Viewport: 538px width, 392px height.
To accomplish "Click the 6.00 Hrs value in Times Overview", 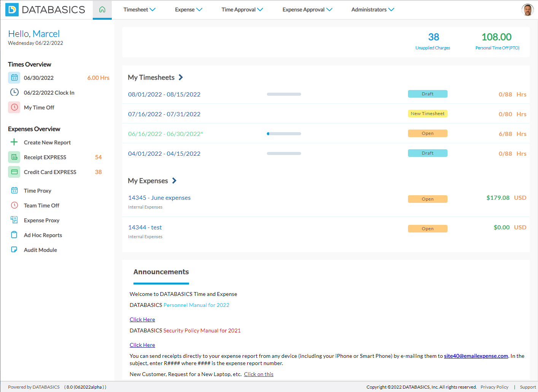I will 98,78.
